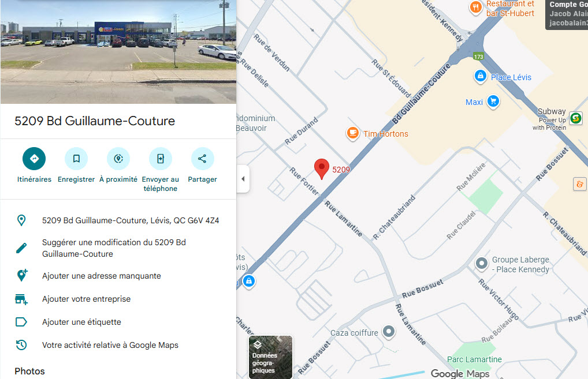Click the Itinéraires directions icon
Image resolution: width=588 pixels, height=379 pixels.
[34, 159]
